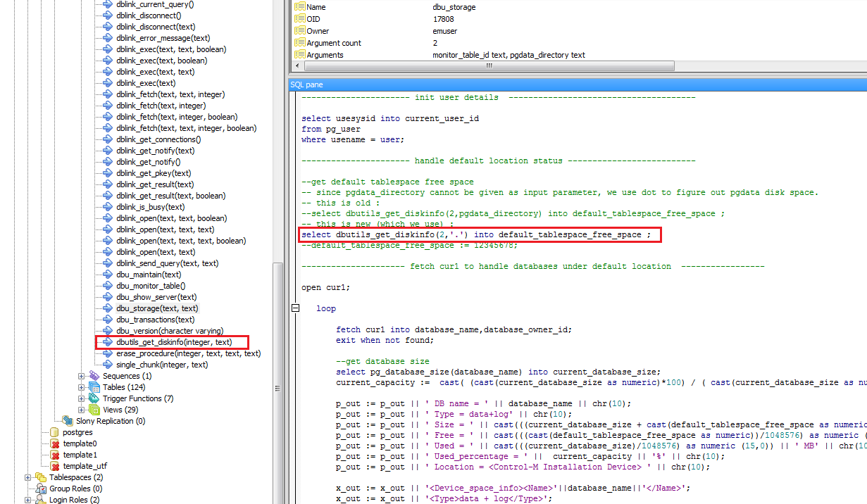Click the Sequences node icon

point(94,376)
